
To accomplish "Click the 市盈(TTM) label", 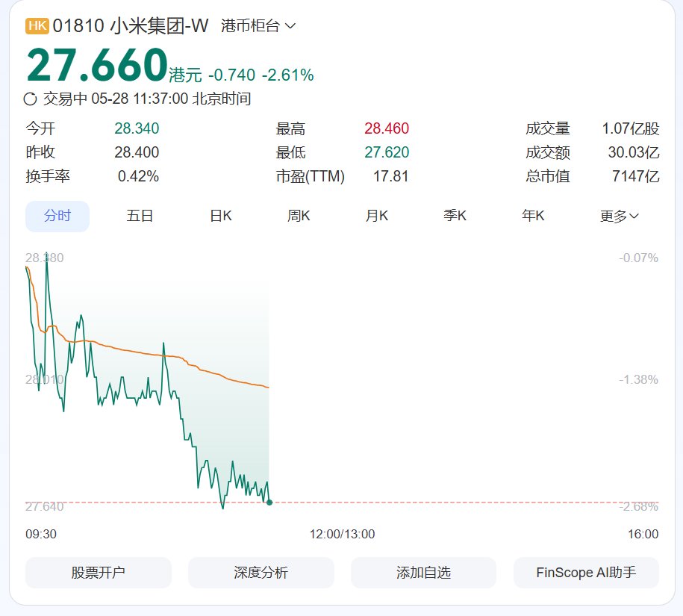I will click(x=310, y=176).
